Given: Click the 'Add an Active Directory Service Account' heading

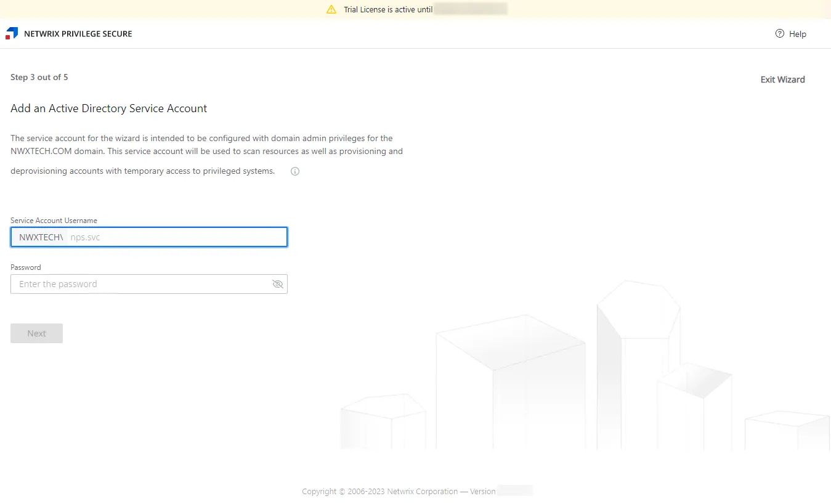Looking at the screenshot, I should (109, 108).
